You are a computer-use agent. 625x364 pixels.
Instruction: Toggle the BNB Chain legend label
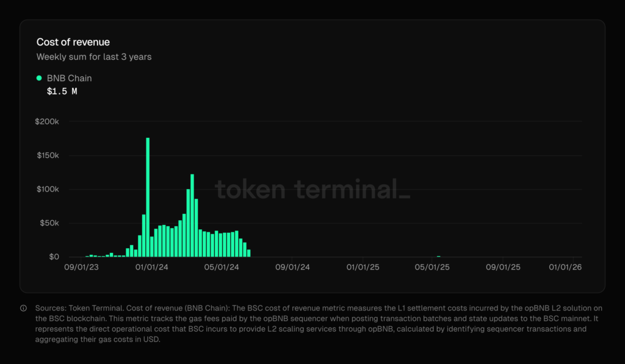pos(69,78)
